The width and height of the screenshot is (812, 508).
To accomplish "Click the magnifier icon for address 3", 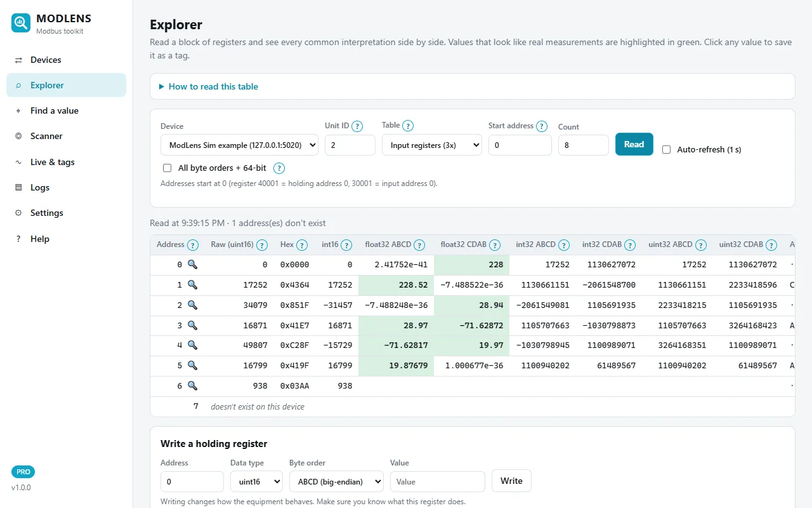I will coord(192,325).
